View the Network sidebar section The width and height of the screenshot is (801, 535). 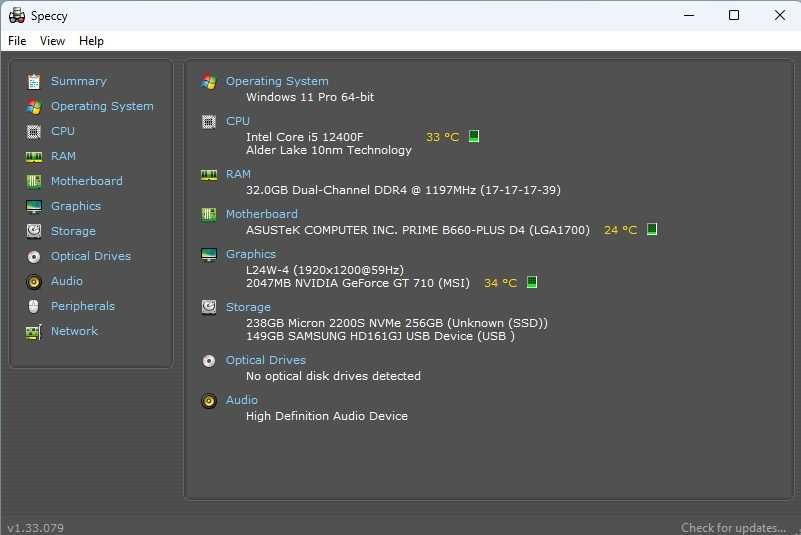pyautogui.click(x=74, y=331)
